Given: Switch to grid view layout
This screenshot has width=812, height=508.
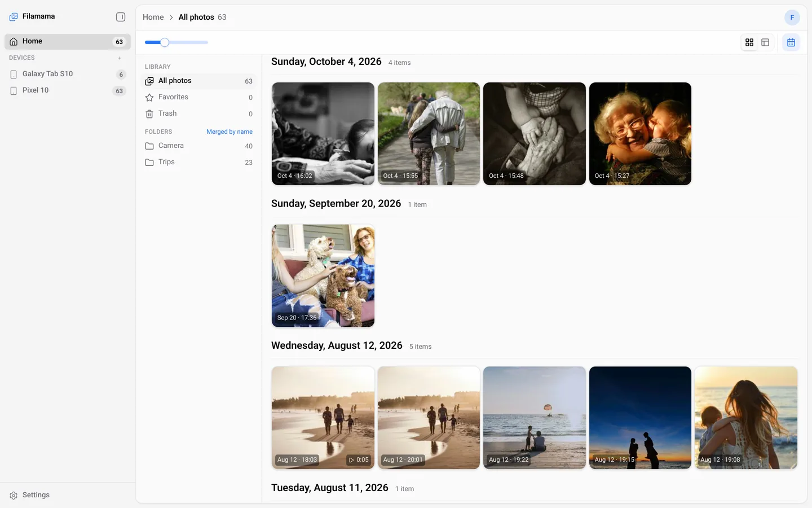Looking at the screenshot, I should coord(749,42).
